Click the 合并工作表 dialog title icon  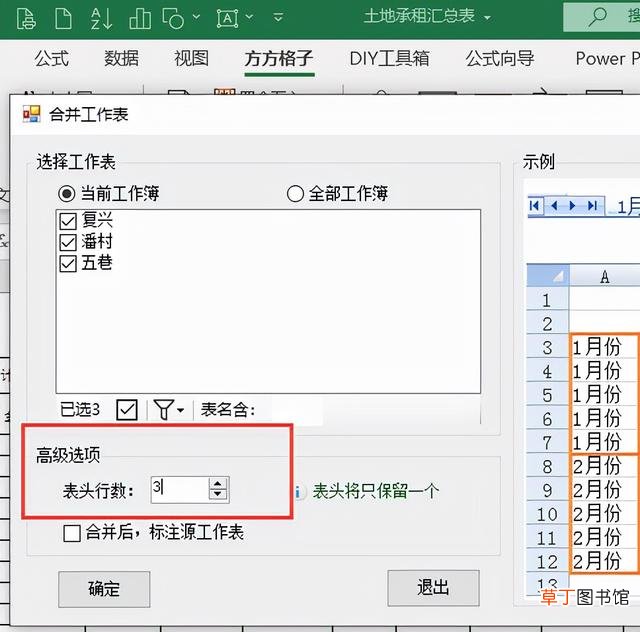(x=31, y=114)
